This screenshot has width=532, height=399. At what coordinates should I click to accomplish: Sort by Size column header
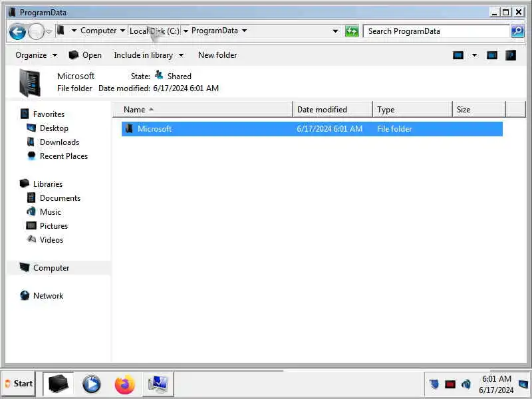(479, 110)
